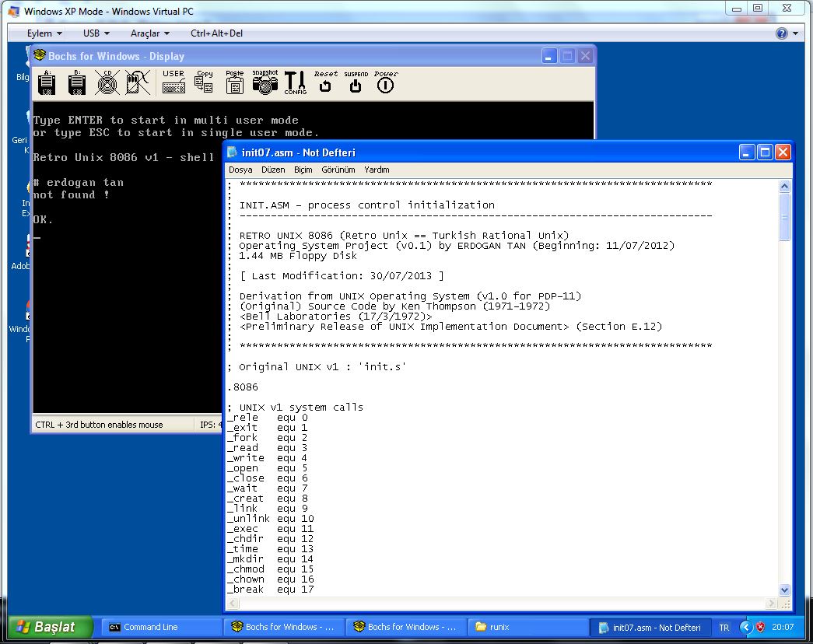Open the runix folder taskbar button

pyautogui.click(x=528, y=627)
